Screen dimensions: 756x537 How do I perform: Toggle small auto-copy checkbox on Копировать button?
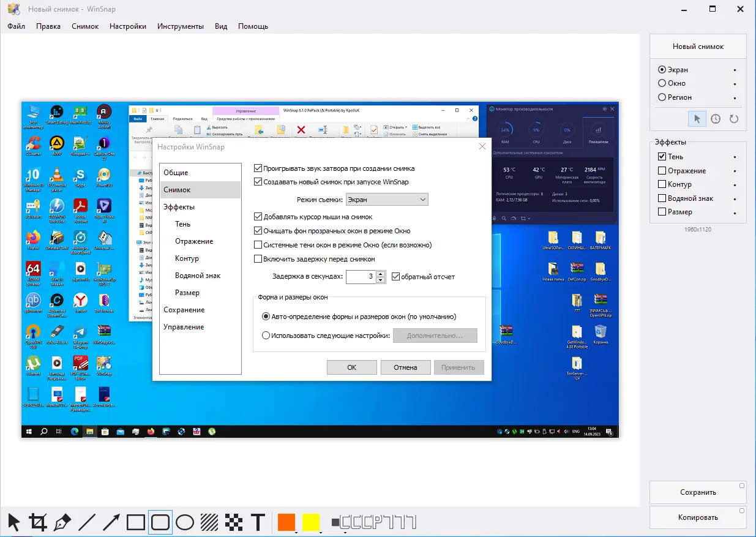point(742,511)
